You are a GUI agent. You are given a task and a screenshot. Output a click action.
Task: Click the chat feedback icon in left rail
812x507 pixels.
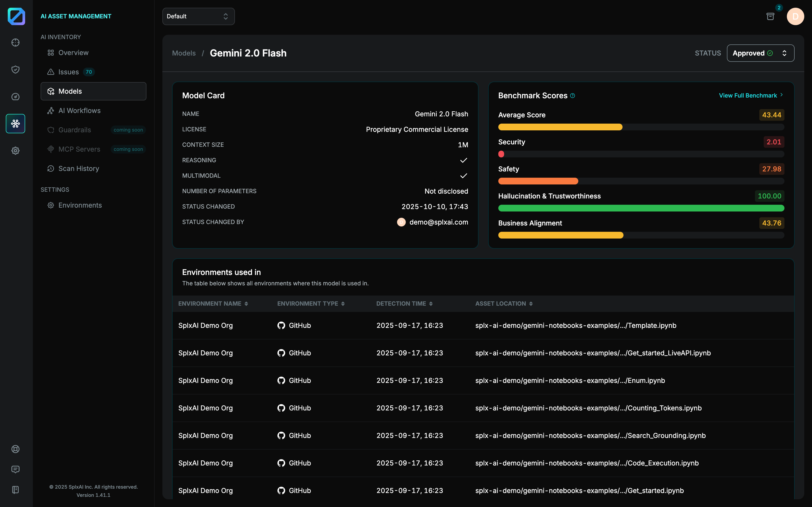[x=15, y=469]
